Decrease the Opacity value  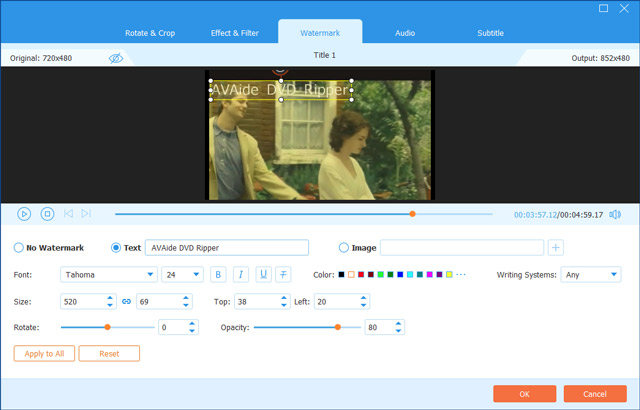(x=398, y=331)
